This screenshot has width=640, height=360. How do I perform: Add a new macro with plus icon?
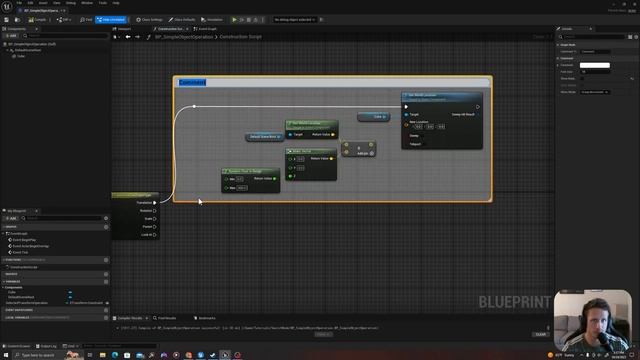106,274
